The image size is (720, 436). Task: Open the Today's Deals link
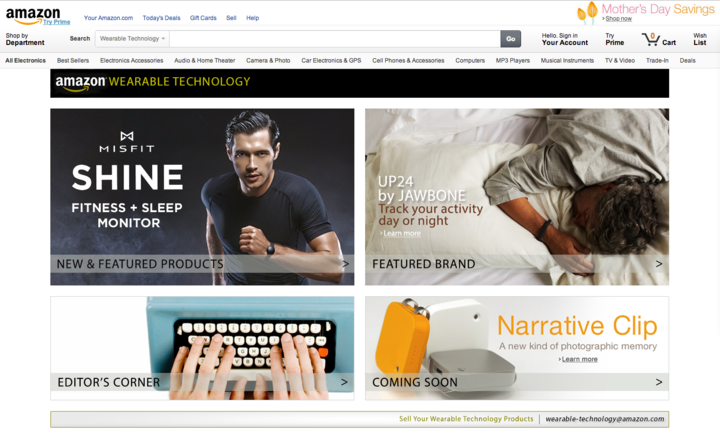pos(159,18)
